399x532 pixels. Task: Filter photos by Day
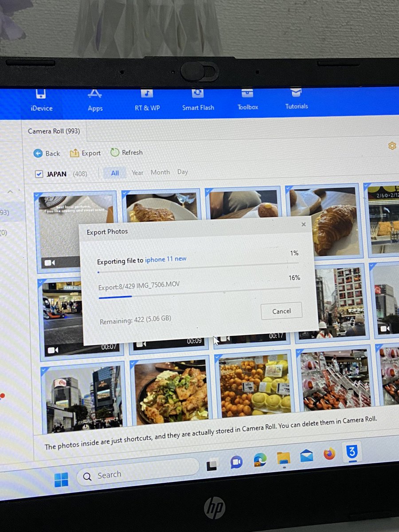pos(183,172)
